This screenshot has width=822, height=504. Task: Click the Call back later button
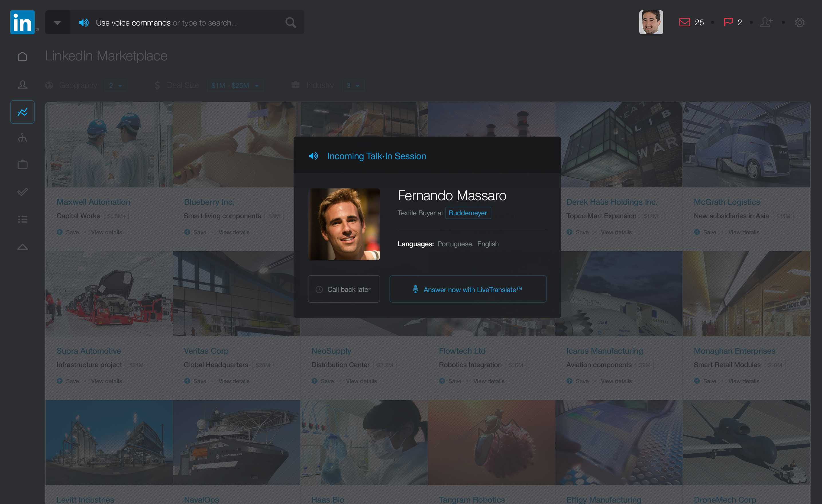344,289
